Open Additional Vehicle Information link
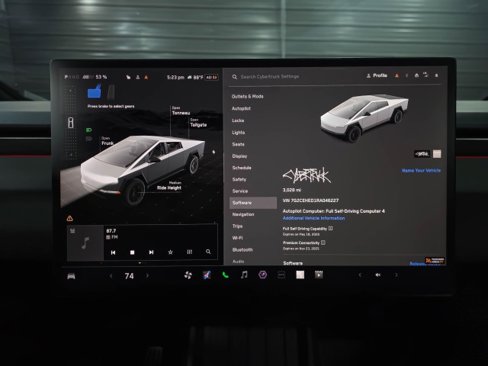The image size is (488, 366). pos(314,218)
